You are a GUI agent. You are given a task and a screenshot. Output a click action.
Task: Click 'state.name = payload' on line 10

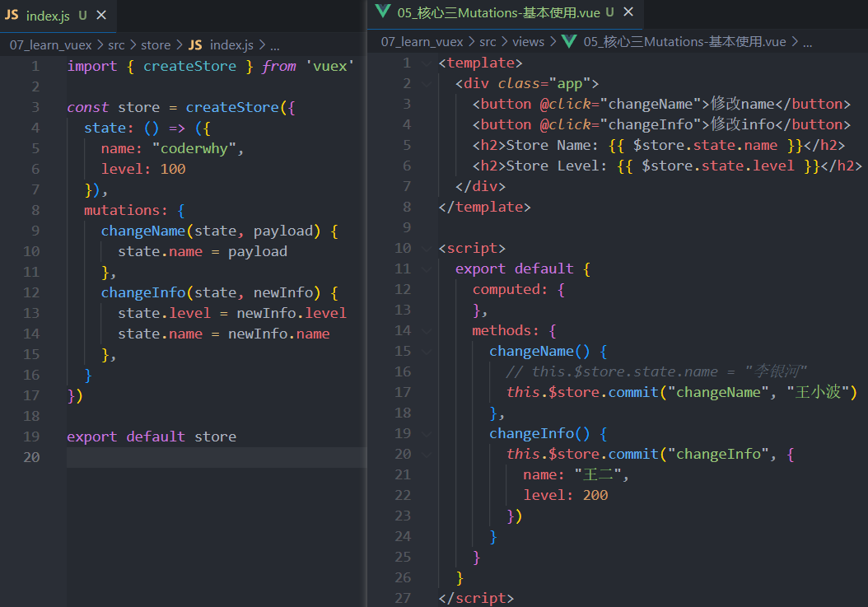203,251
